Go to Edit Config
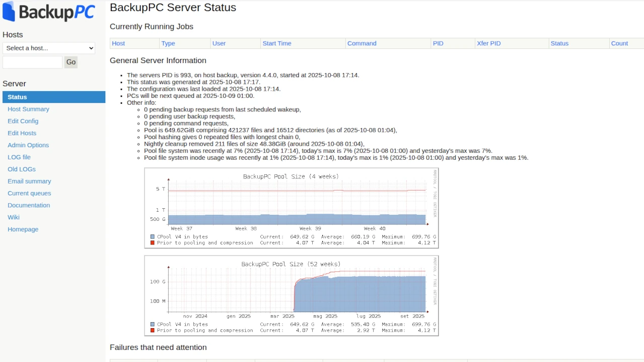 click(23, 121)
